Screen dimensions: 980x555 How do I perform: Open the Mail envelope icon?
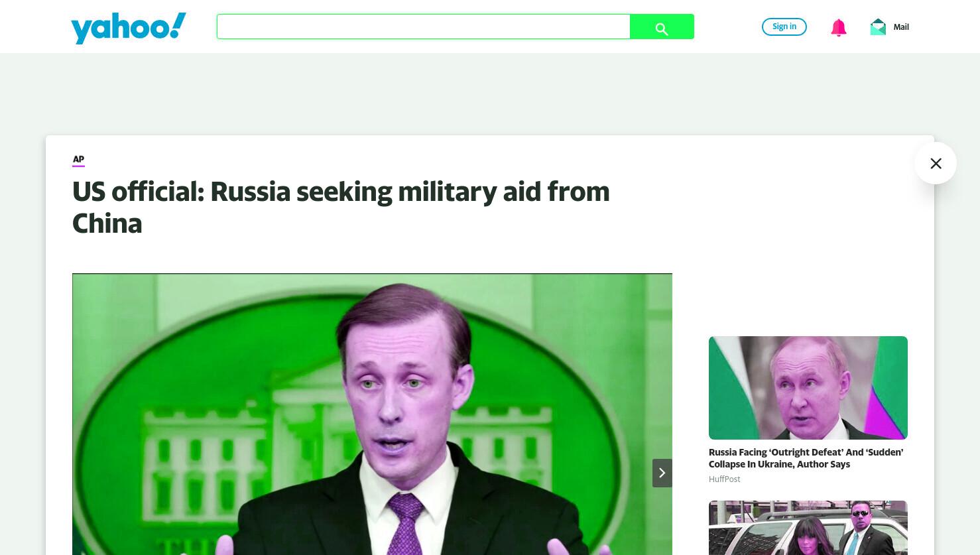pyautogui.click(x=878, y=27)
